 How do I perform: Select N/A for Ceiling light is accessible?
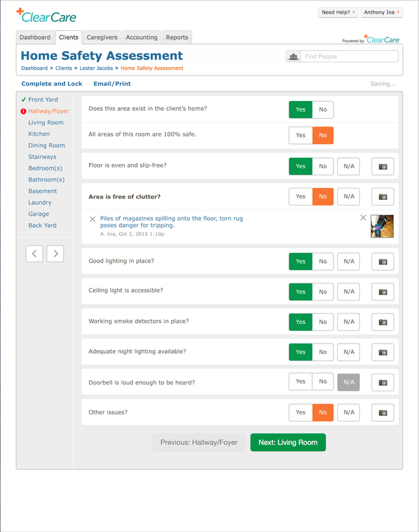(349, 291)
